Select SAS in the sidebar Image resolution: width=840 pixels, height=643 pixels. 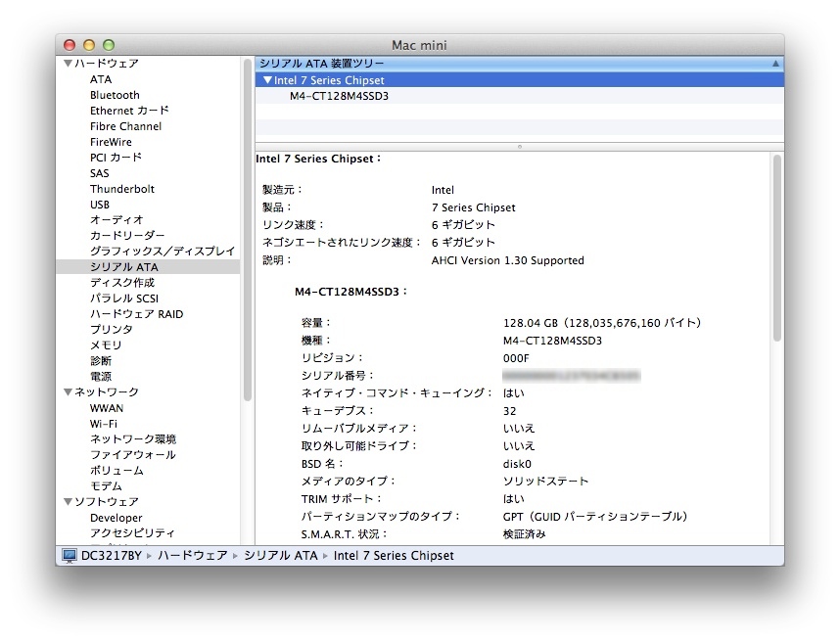(x=99, y=173)
